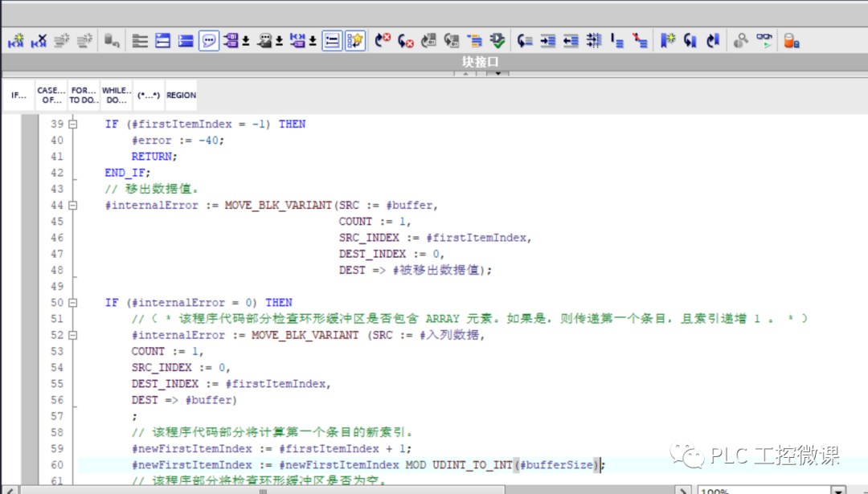Select the REGION statement template tab
This screenshot has width=868, height=494.
pyautogui.click(x=181, y=95)
